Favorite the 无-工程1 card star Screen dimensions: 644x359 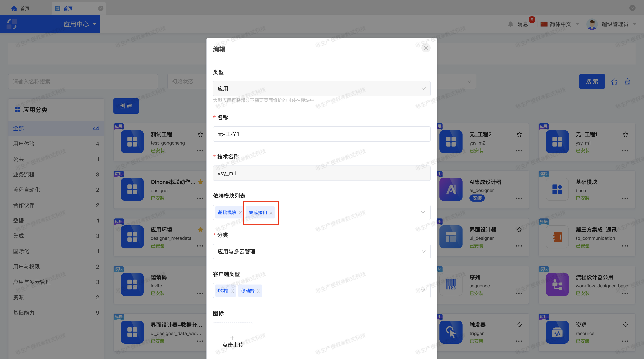(626, 134)
